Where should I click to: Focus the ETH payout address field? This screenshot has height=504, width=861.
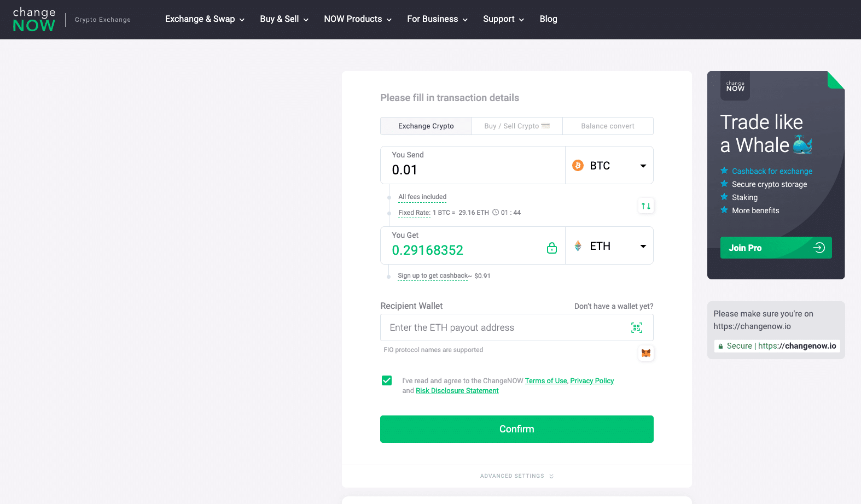coord(517,327)
